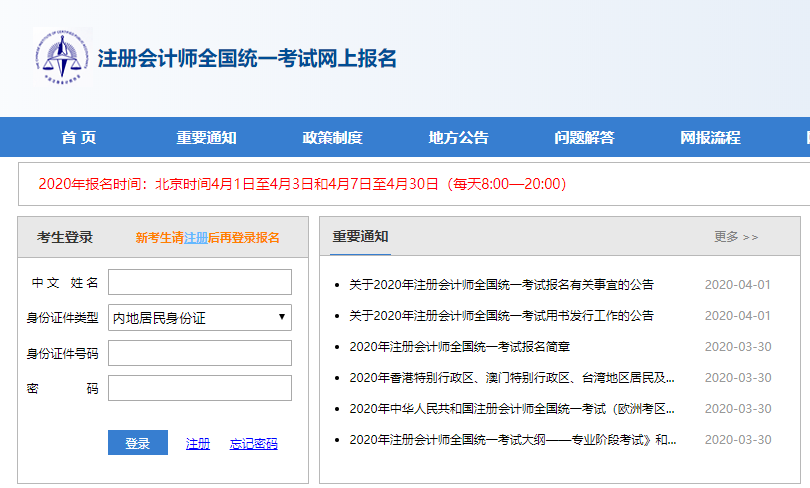
Task: Click the CICPA institute logo icon
Action: 61,57
